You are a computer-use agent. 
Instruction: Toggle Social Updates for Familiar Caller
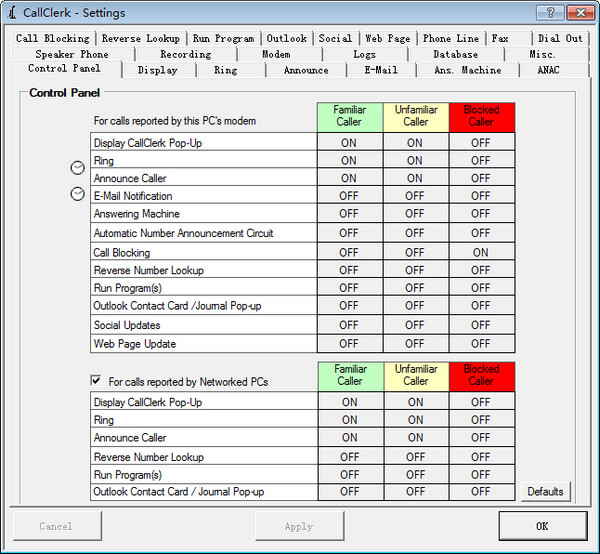[x=349, y=325]
